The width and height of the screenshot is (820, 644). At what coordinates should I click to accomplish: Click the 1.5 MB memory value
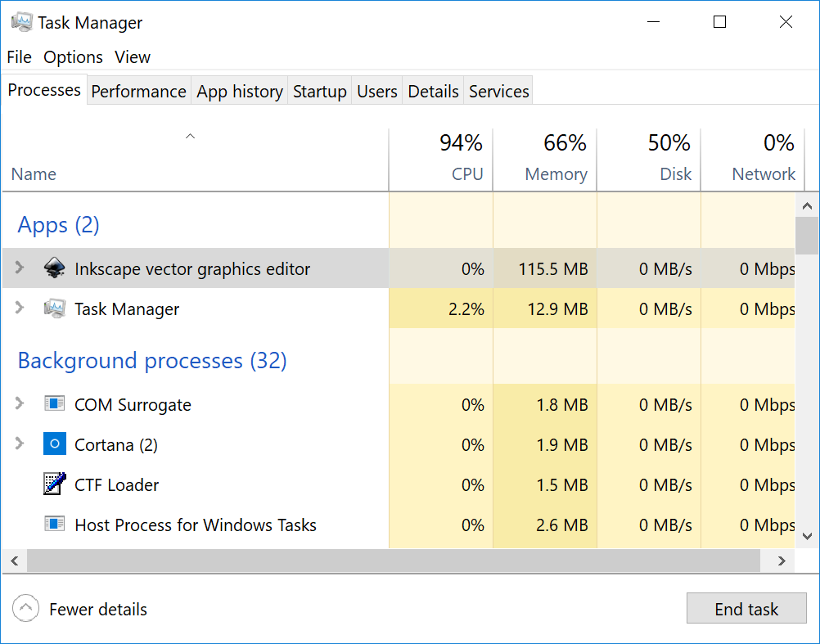pos(562,484)
